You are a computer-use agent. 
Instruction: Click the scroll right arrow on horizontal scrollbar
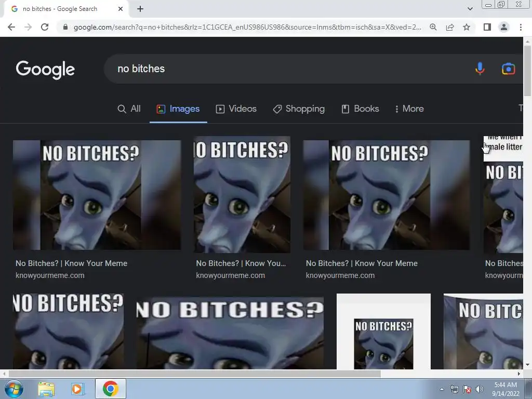click(519, 374)
